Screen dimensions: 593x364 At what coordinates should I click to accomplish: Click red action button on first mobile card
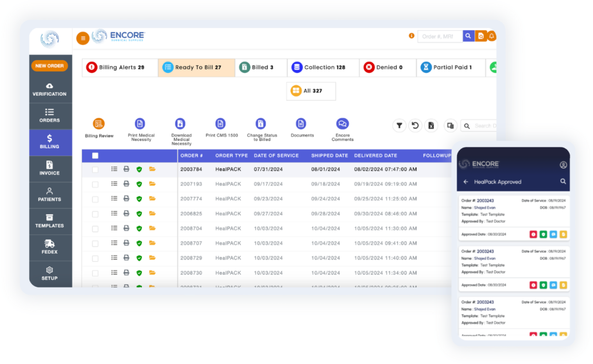(x=533, y=235)
